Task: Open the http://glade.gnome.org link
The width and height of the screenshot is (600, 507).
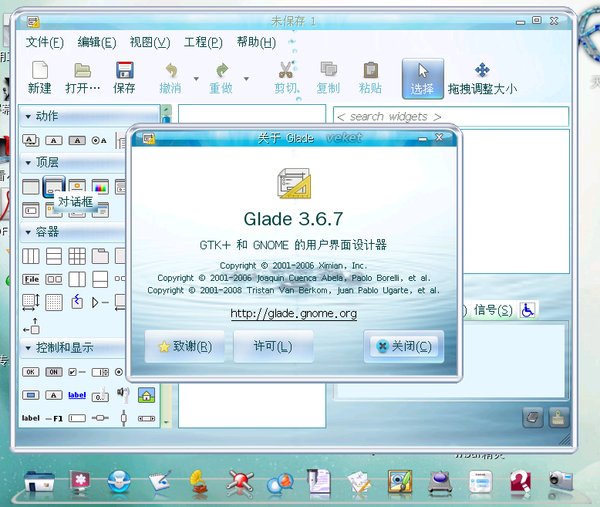Action: 293,313
